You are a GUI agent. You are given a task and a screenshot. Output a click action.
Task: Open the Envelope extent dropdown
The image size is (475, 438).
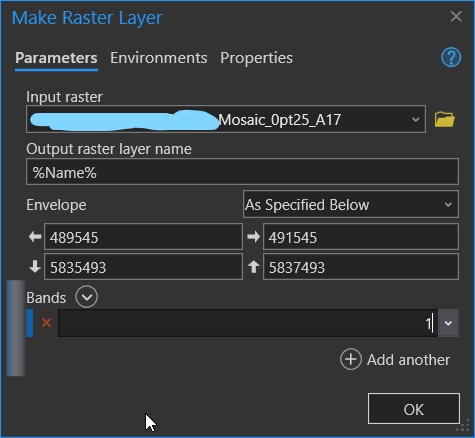coord(351,204)
